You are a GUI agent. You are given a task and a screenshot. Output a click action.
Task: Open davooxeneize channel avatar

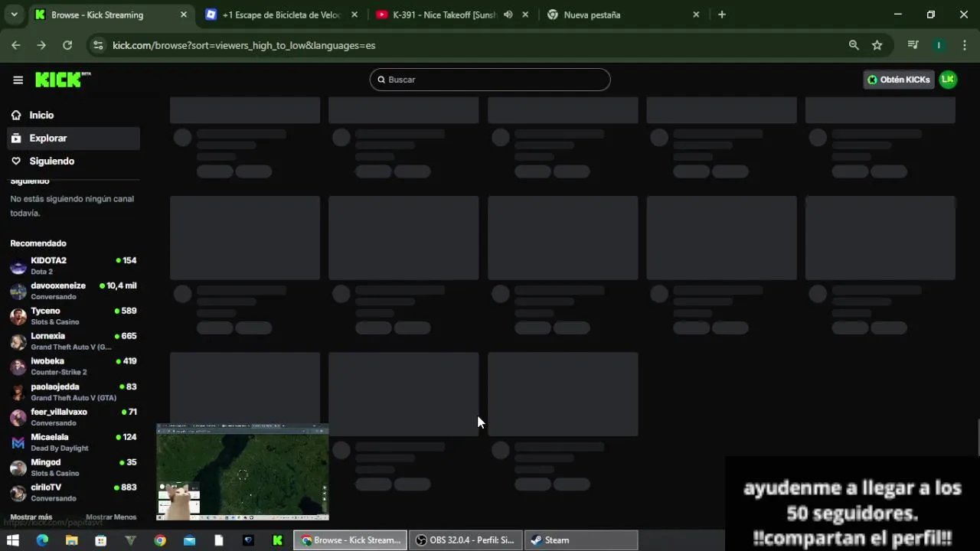click(x=18, y=292)
